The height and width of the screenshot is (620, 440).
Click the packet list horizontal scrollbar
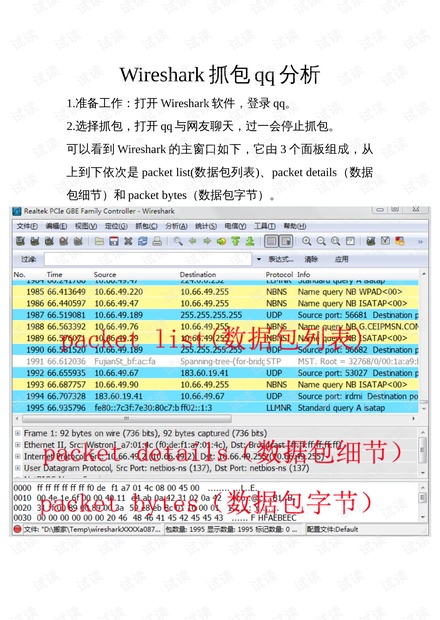coord(127,418)
